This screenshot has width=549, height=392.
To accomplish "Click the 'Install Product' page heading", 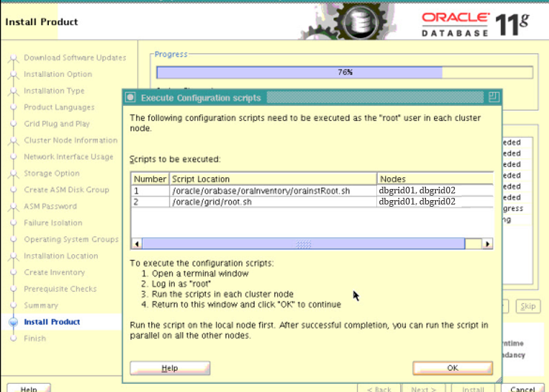I will [41, 21].
